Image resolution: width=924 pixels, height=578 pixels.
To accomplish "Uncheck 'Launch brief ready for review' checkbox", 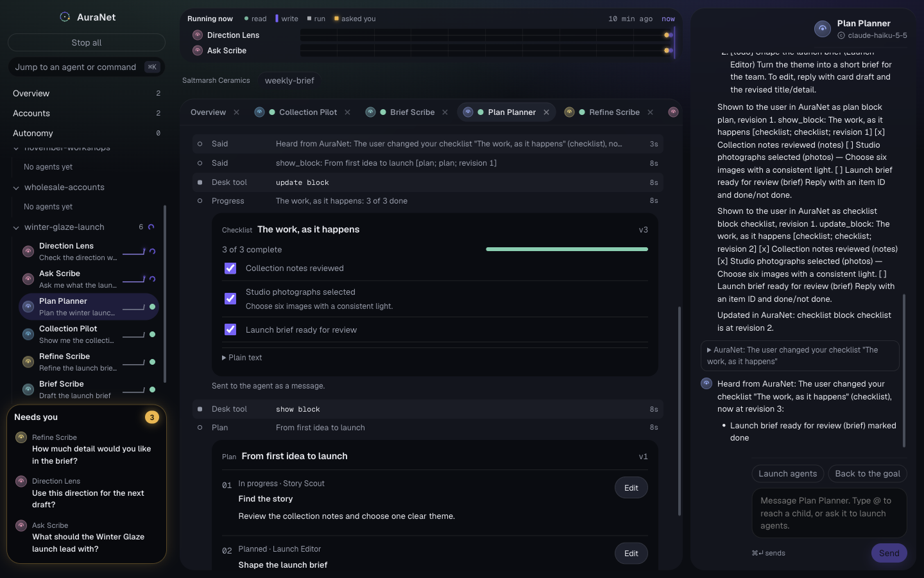I will coord(230,329).
